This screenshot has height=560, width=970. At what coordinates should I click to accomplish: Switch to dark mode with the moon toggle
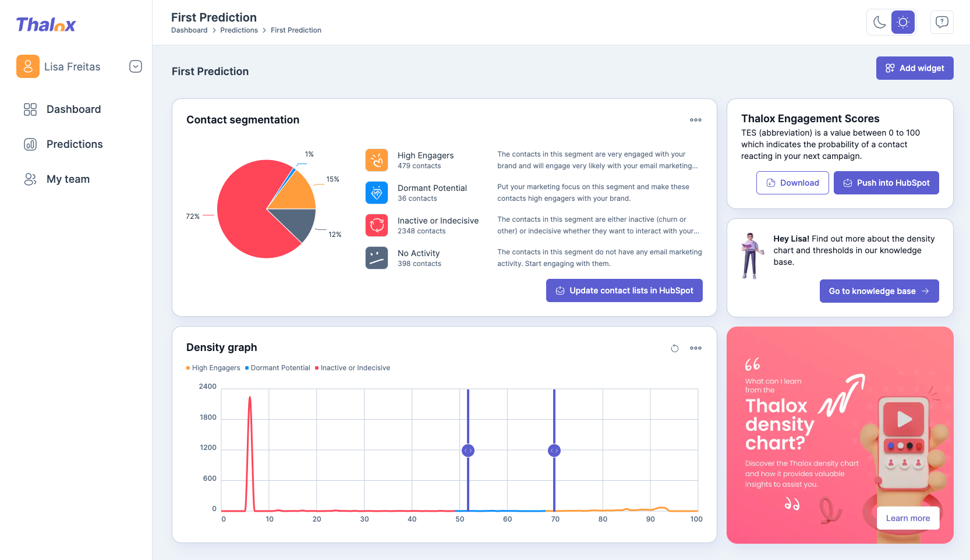(879, 22)
